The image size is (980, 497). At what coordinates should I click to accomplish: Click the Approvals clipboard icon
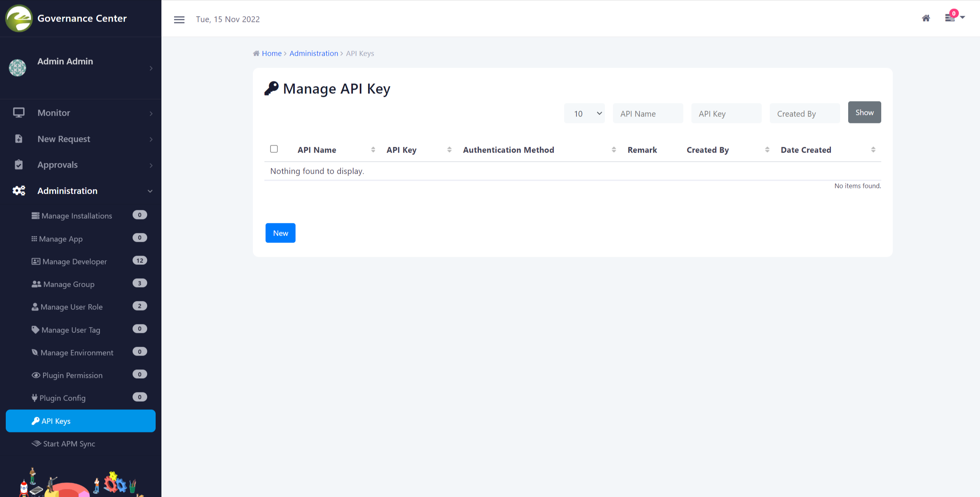point(18,165)
